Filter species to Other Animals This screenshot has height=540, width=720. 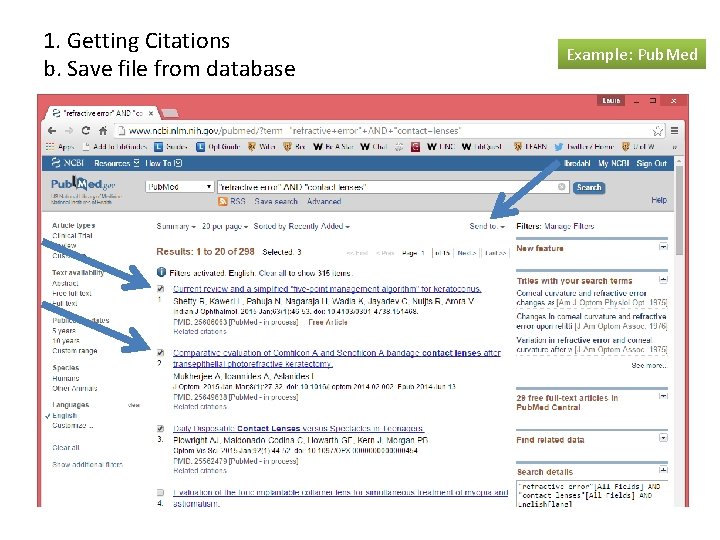(x=74, y=388)
